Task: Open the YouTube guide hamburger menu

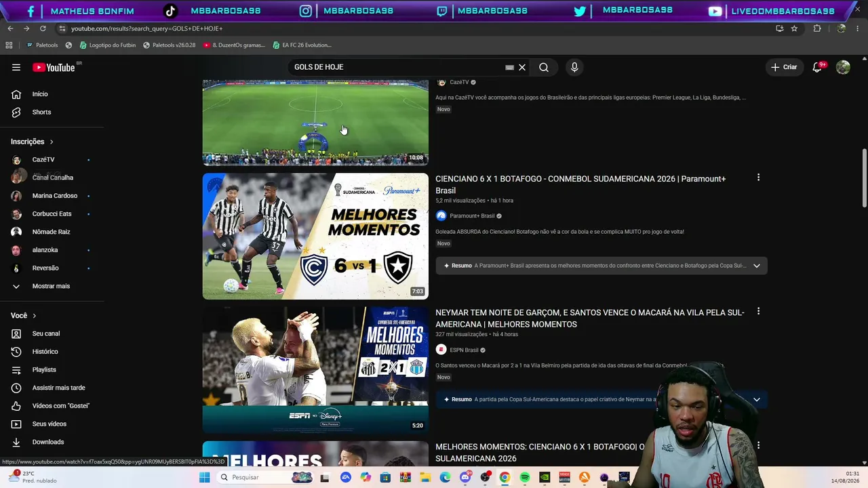Action: click(x=16, y=67)
